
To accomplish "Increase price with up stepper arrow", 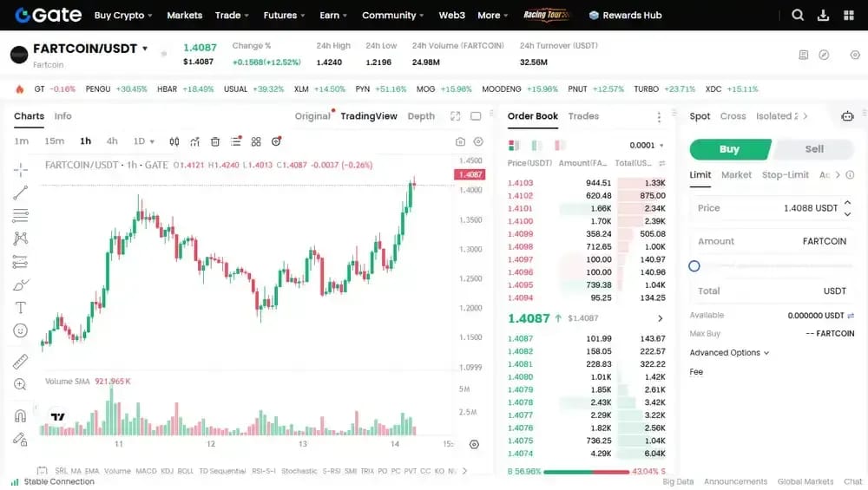I will [847, 202].
